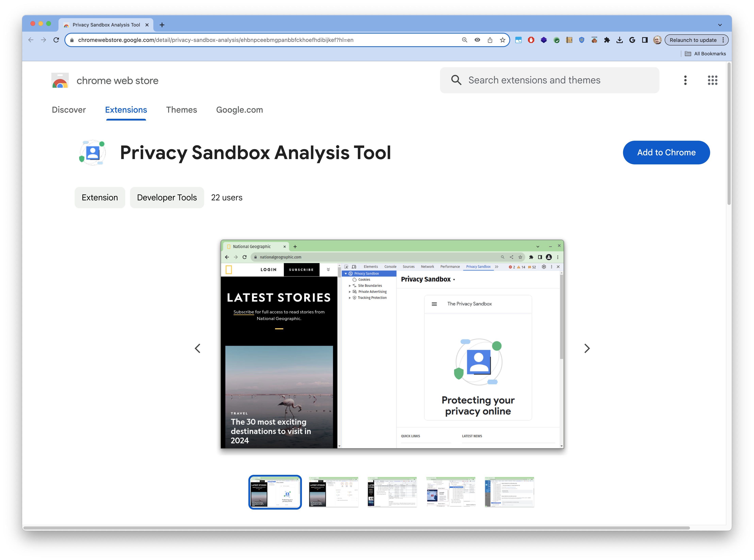The height and width of the screenshot is (560, 754).
Task: Open the store's three-dot more menu
Action: [x=685, y=80]
